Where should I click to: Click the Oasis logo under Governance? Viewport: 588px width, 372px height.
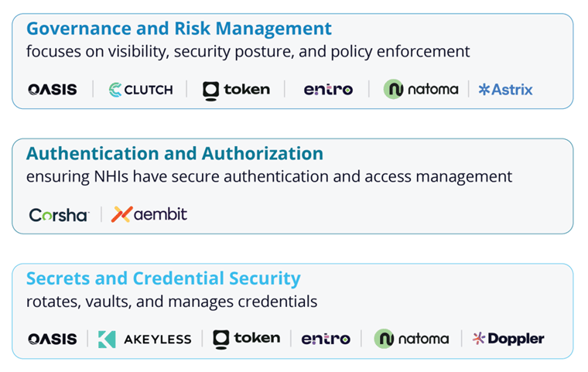[x=53, y=89]
